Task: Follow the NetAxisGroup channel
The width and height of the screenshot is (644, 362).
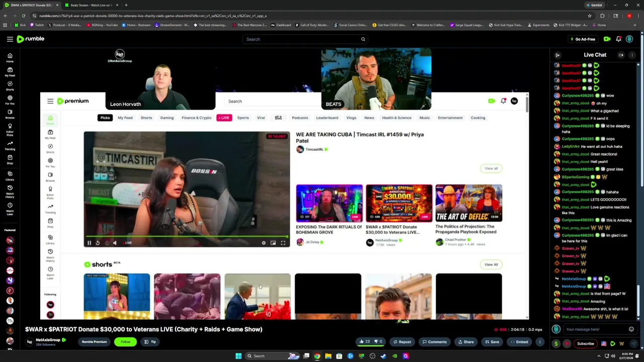Action: tap(125, 342)
